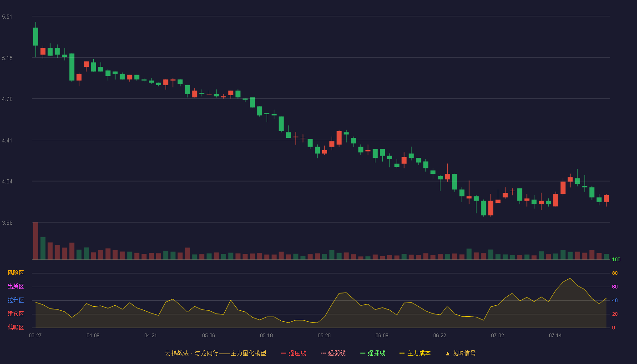Toggle the 强撑线 legend series
This screenshot has height=364, width=637.
pyautogui.click(x=373, y=353)
